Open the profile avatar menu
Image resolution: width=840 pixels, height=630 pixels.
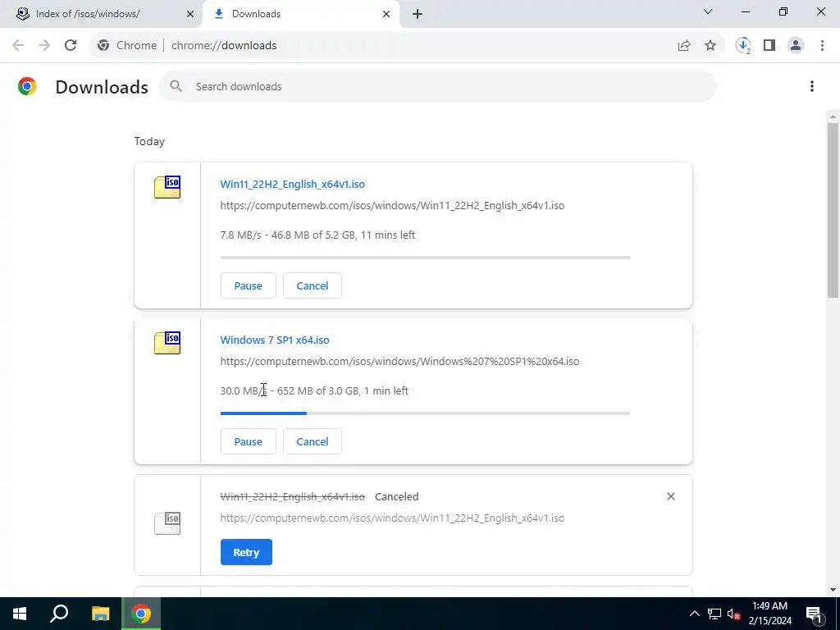[x=796, y=46]
